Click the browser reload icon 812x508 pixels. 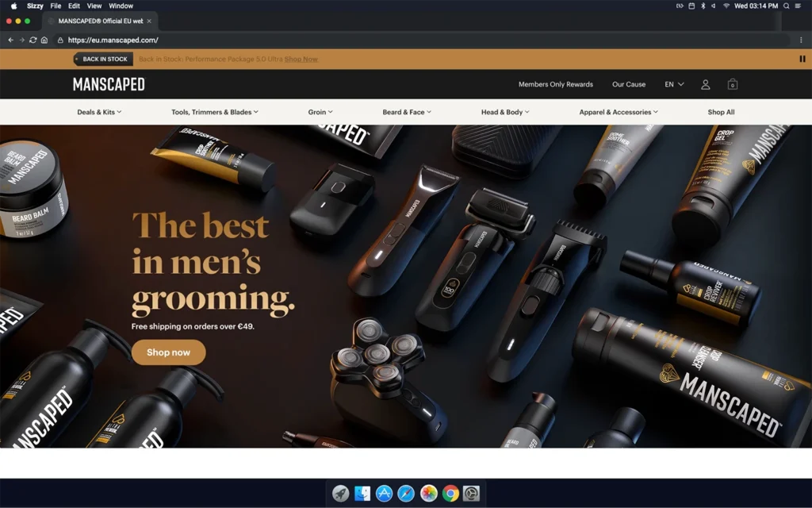pyautogui.click(x=33, y=40)
